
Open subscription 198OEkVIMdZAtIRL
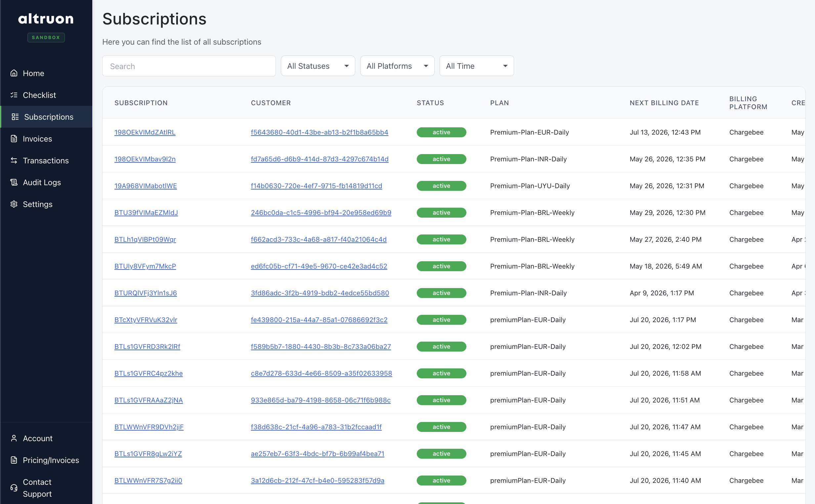(145, 132)
